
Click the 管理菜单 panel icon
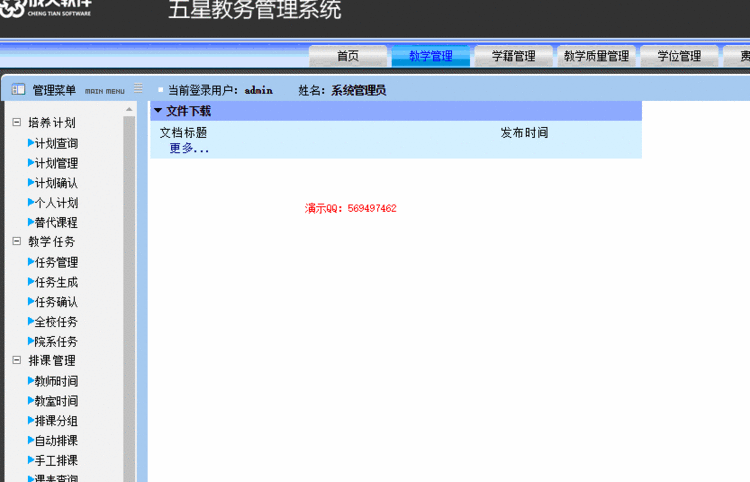click(x=18, y=89)
